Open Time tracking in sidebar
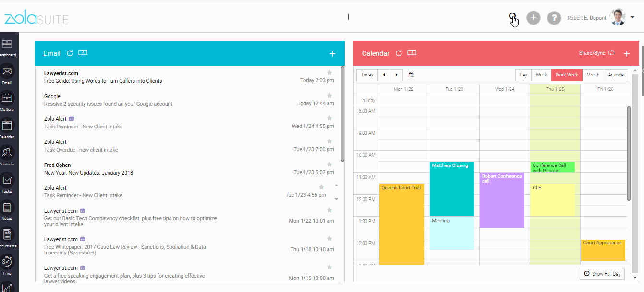The image size is (644, 292). [x=7, y=265]
